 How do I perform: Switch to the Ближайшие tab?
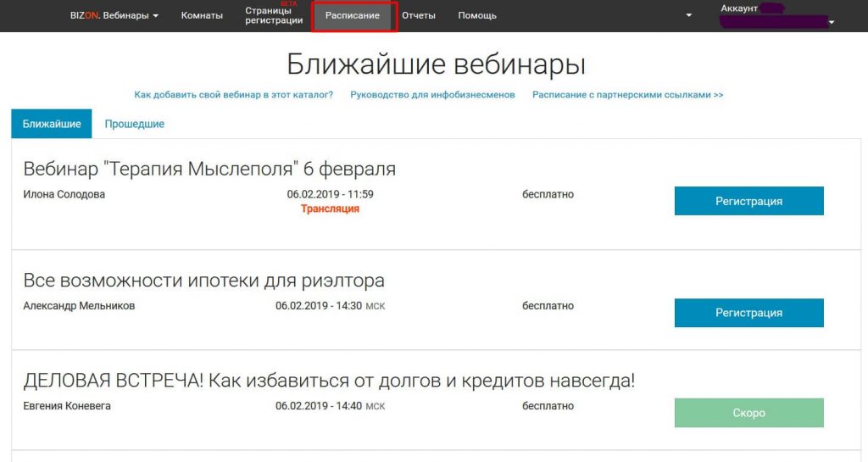point(52,124)
